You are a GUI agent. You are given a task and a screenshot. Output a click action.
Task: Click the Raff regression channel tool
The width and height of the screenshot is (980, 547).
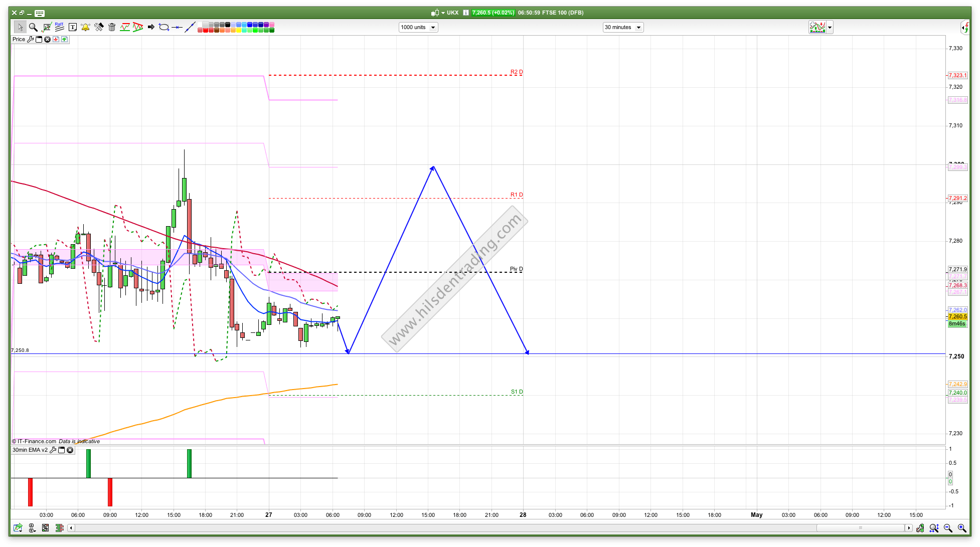(59, 27)
